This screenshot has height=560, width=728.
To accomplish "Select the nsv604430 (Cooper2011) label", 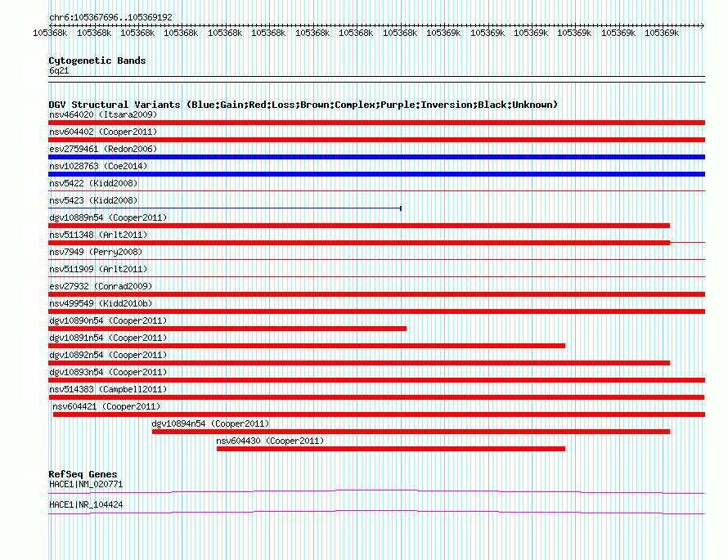I will pos(270,441).
